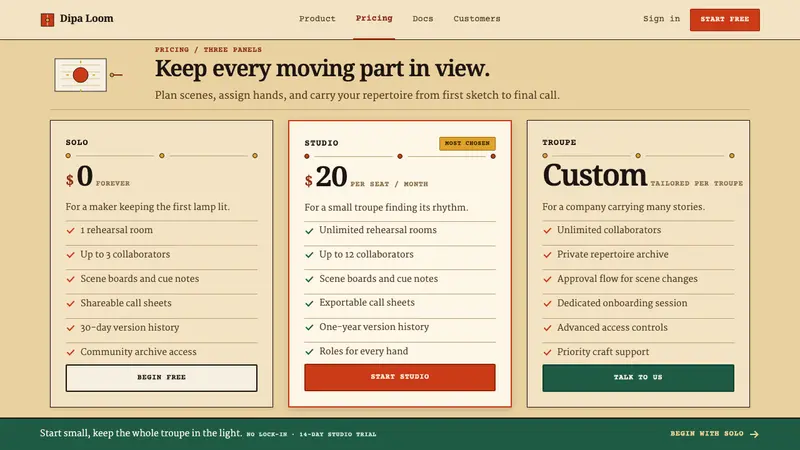Click 'For a maker keeping the first lamp lit.'
The width and height of the screenshot is (800, 450).
click(147, 207)
